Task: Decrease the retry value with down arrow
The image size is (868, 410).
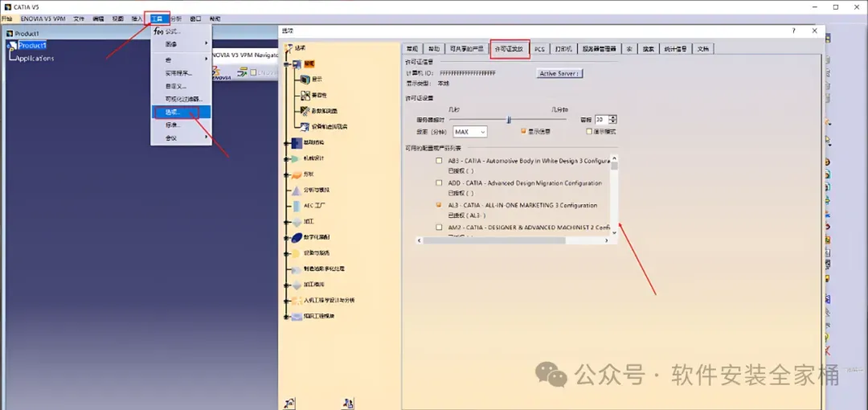Action: click(613, 122)
